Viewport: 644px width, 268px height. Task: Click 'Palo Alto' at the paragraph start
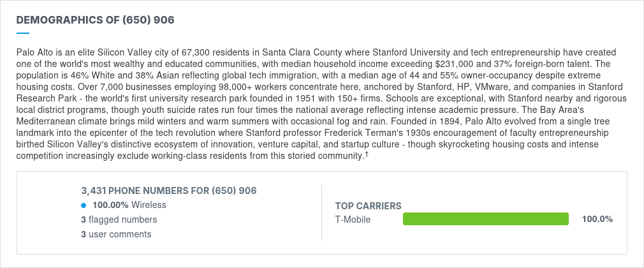(x=32, y=52)
